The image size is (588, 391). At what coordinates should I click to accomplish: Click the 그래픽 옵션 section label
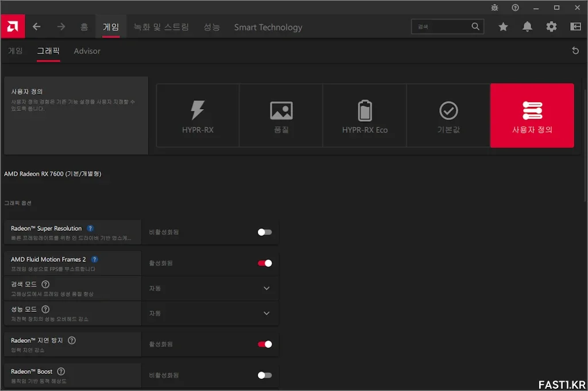[x=18, y=203]
